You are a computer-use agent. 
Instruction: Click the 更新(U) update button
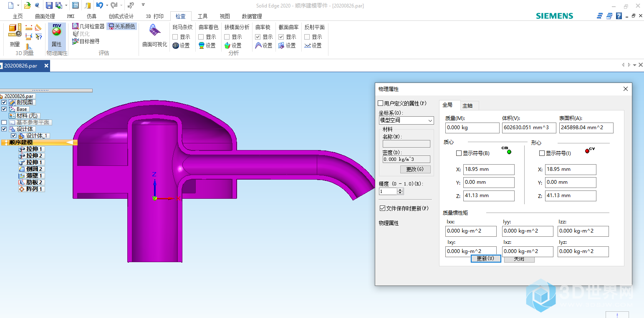(486, 258)
